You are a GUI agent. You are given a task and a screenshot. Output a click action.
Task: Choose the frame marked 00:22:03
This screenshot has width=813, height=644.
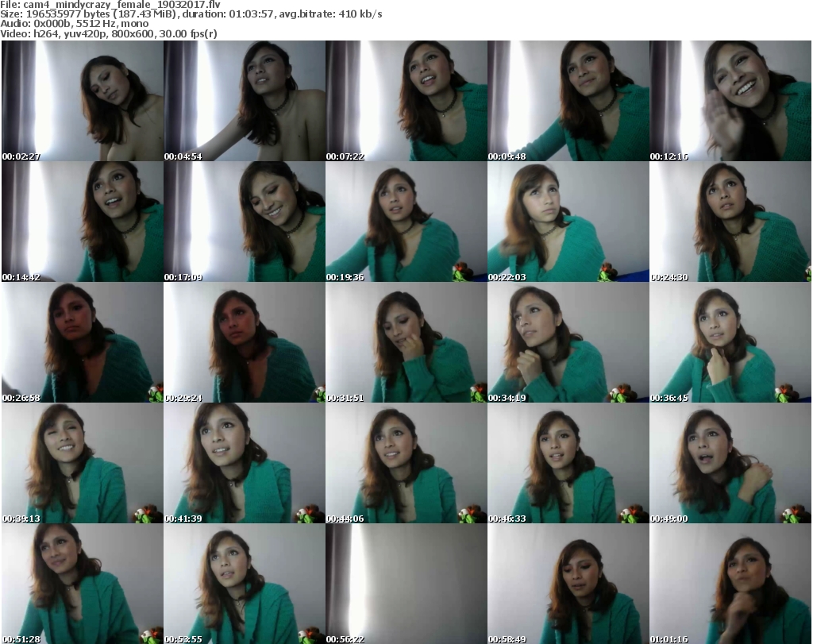(x=568, y=222)
